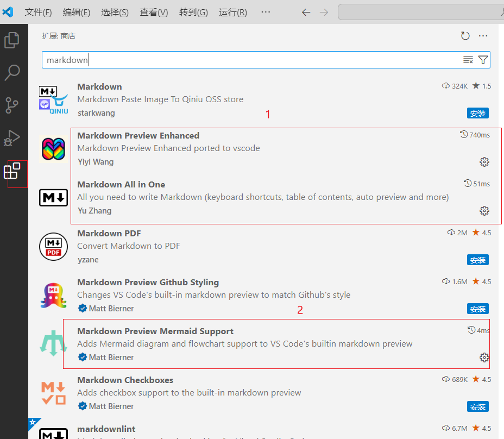
Task: Install the Markdown PDF extension
Action: pyautogui.click(x=477, y=260)
